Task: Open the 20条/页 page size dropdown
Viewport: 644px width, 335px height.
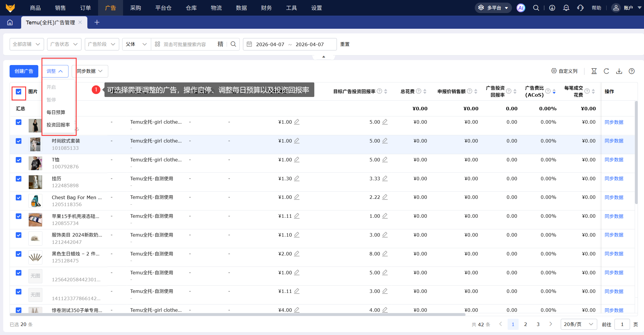Action: [x=578, y=324]
